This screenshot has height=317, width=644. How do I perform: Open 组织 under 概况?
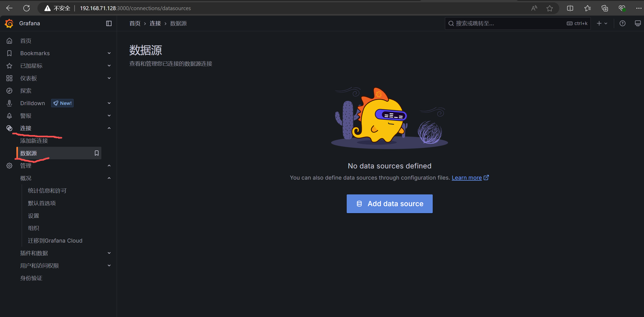(34, 228)
